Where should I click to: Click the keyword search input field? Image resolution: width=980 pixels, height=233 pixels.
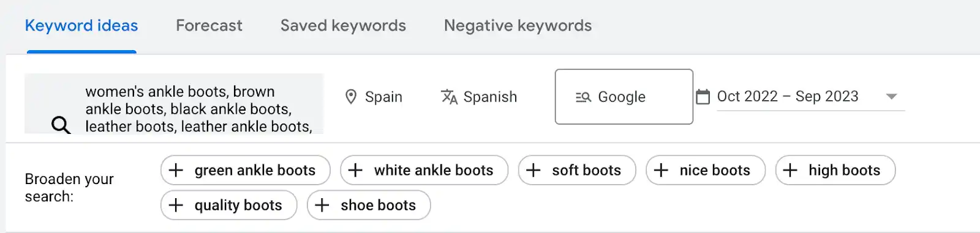coord(174,103)
